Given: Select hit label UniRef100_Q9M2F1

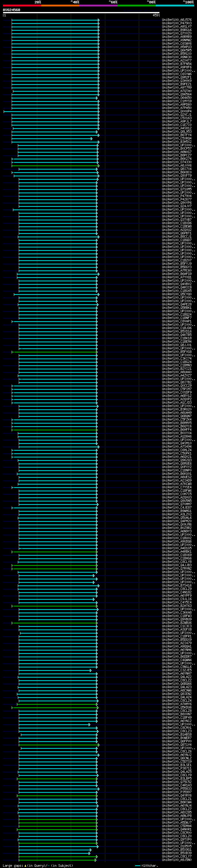Looking at the screenshot, I should [177, 78].
